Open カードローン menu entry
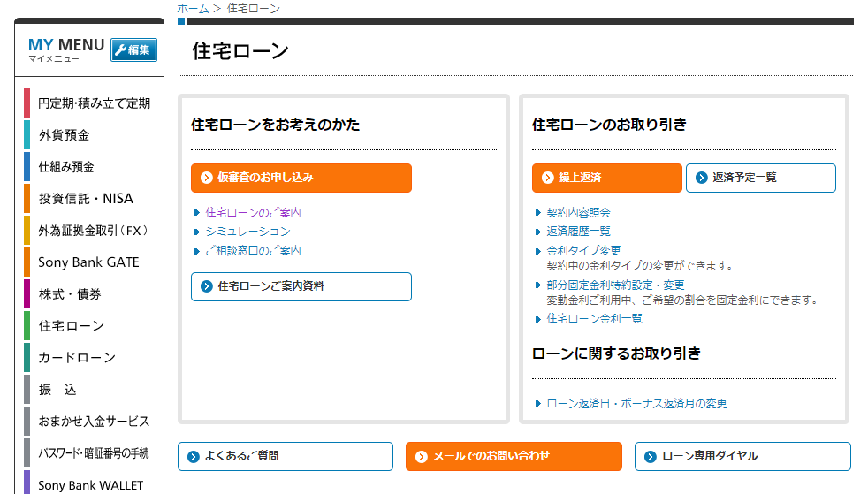868x494 pixels. coord(77,358)
